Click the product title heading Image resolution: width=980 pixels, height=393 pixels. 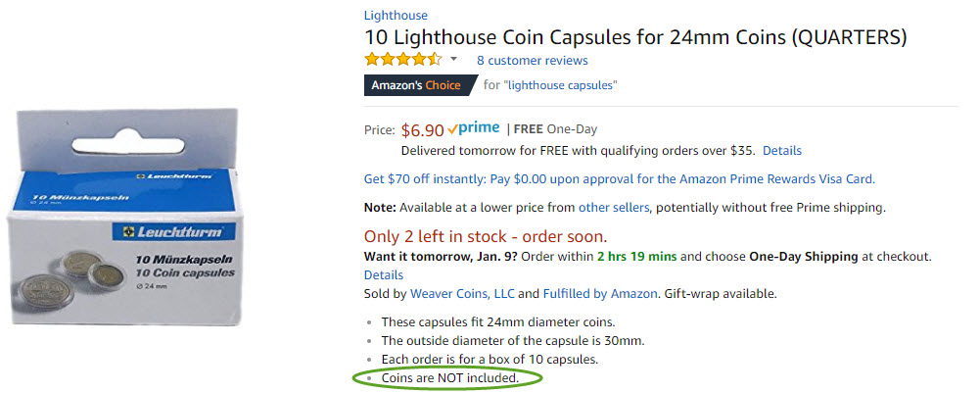635,37
